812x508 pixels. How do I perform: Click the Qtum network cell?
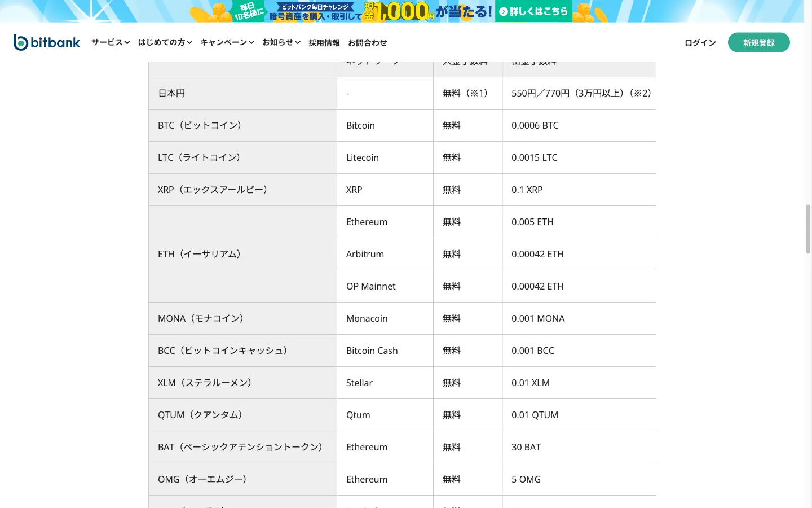click(385, 415)
